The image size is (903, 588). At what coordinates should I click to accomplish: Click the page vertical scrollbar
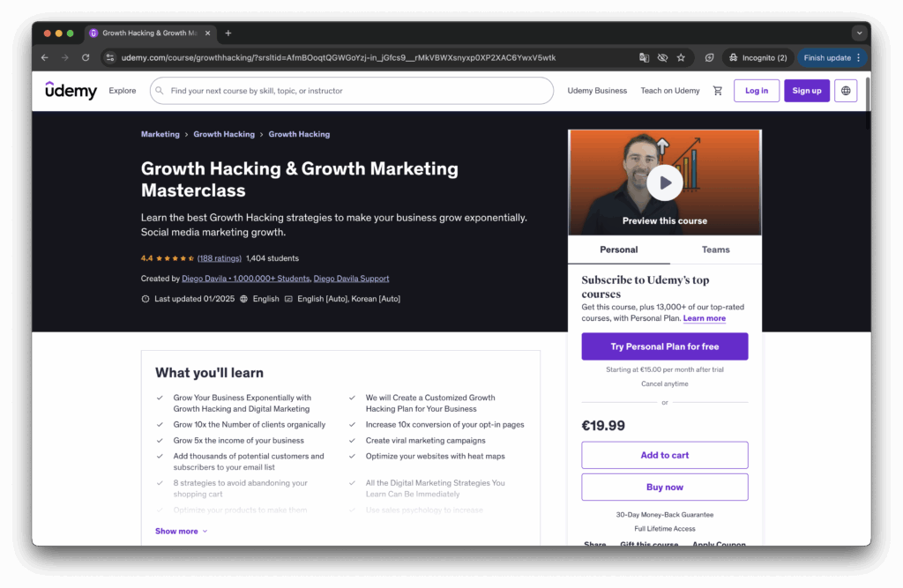tap(868, 104)
